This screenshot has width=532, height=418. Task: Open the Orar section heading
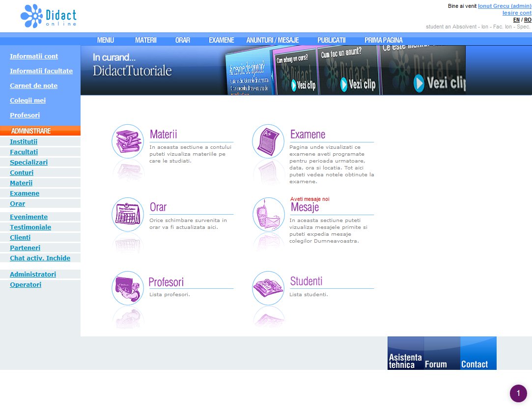tap(158, 207)
